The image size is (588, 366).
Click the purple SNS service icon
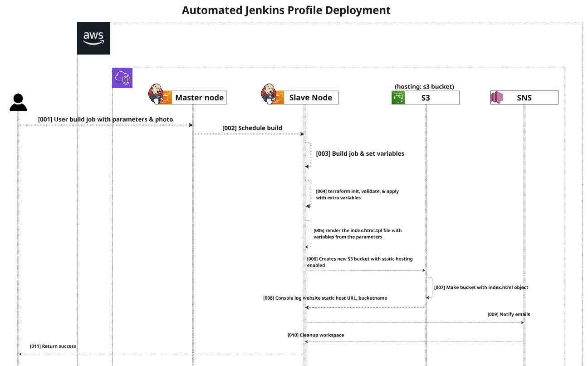(x=497, y=98)
